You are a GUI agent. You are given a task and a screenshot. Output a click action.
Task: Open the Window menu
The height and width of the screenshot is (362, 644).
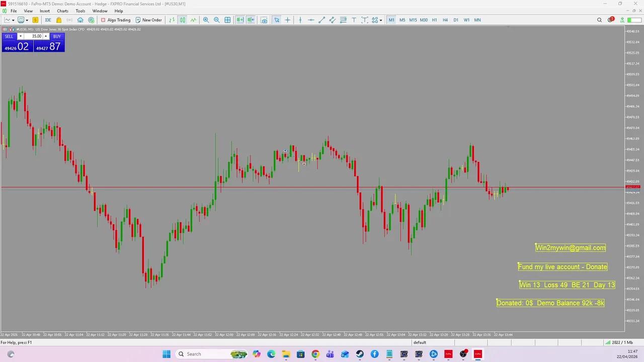point(100,11)
